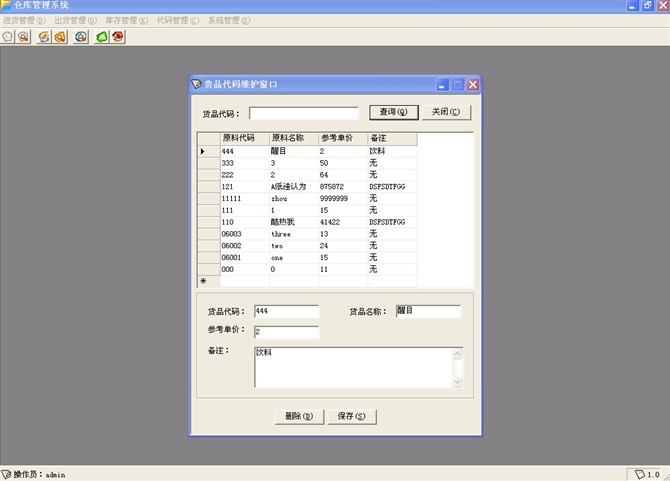Click the 备注 column header
The image size is (670, 481).
click(392, 139)
